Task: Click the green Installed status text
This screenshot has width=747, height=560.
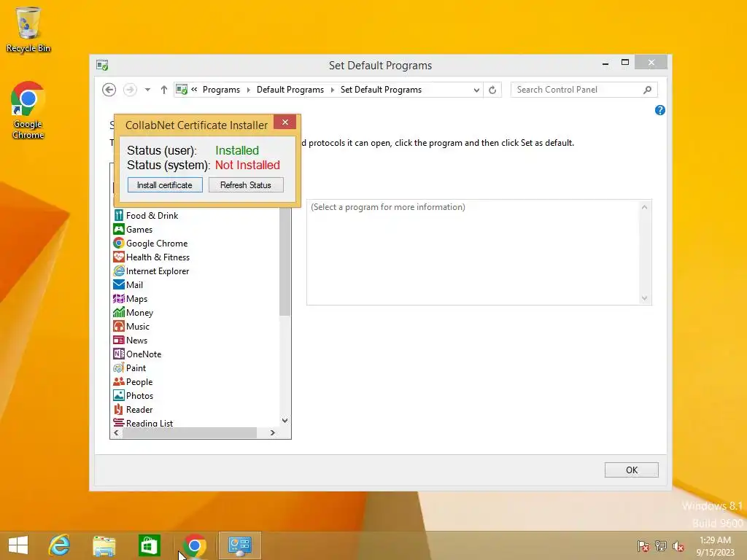Action: (x=237, y=150)
